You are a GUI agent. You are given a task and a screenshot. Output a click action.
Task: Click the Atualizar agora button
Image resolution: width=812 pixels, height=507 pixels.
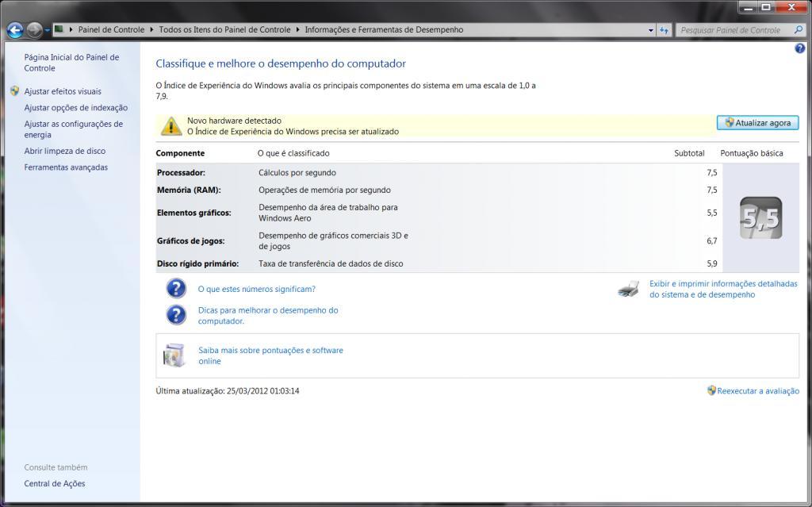coord(757,123)
